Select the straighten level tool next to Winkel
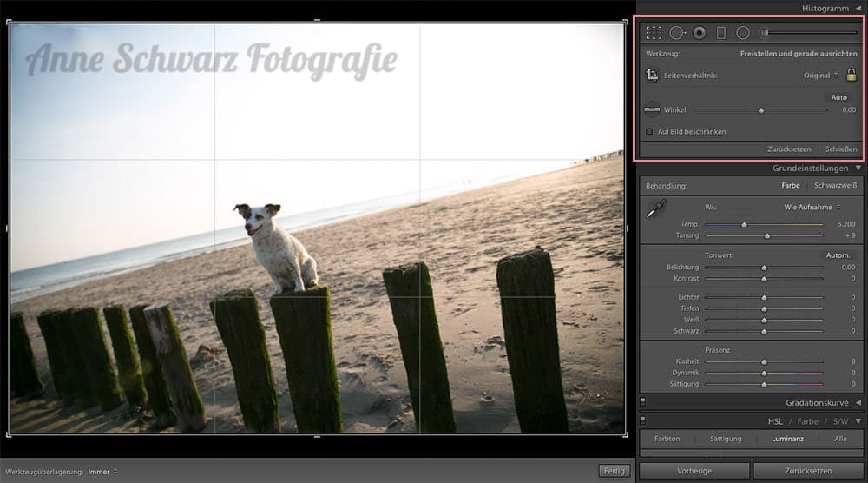 (x=652, y=109)
